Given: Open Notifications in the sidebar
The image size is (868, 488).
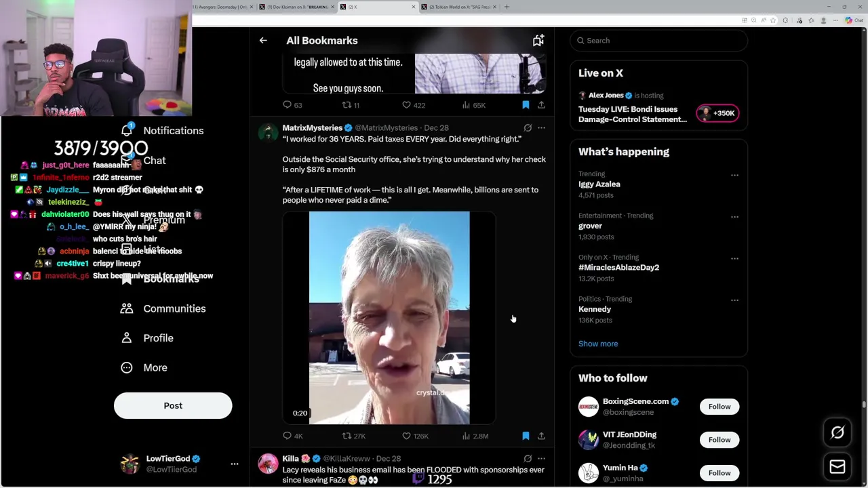Looking at the screenshot, I should point(162,131).
